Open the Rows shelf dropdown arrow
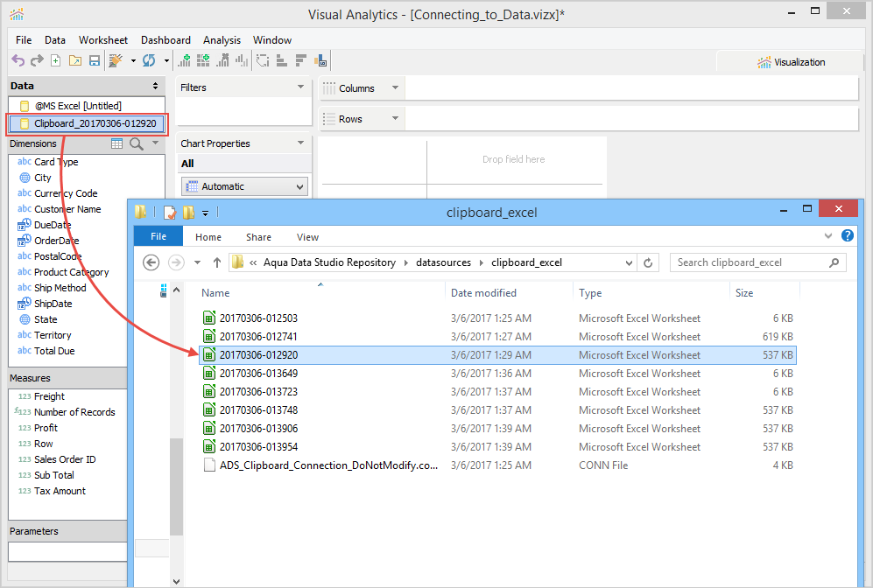 (x=395, y=119)
